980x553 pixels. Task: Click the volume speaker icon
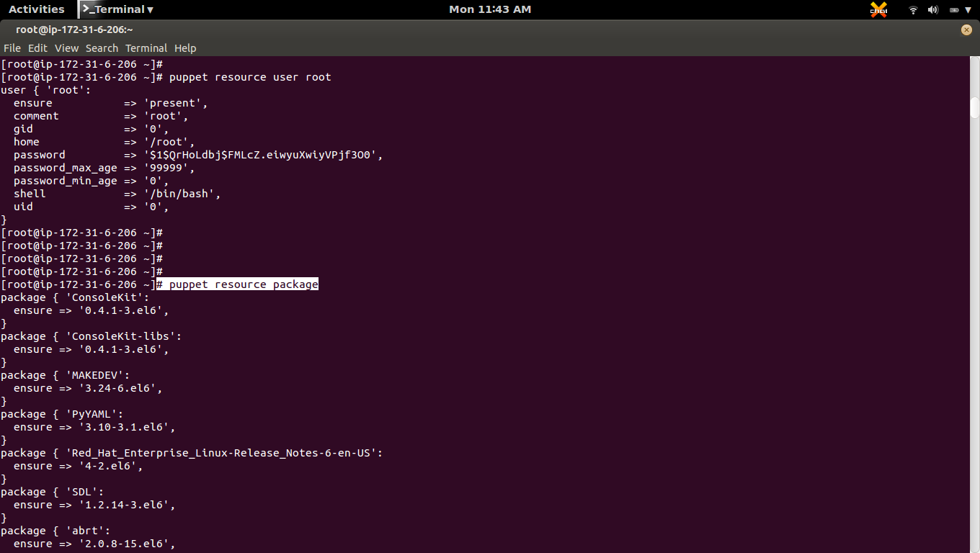933,10
